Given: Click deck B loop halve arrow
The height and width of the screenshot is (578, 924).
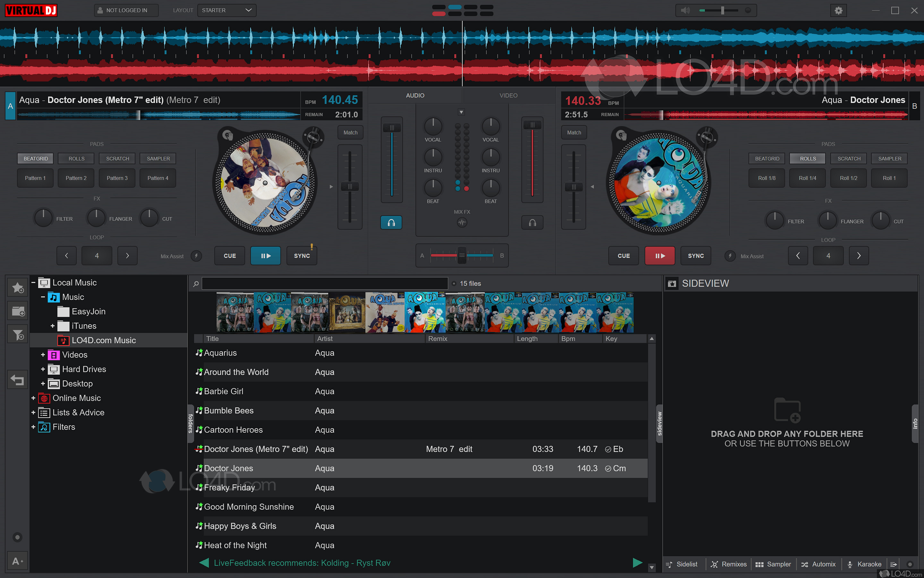Looking at the screenshot, I should pyautogui.click(x=798, y=256).
